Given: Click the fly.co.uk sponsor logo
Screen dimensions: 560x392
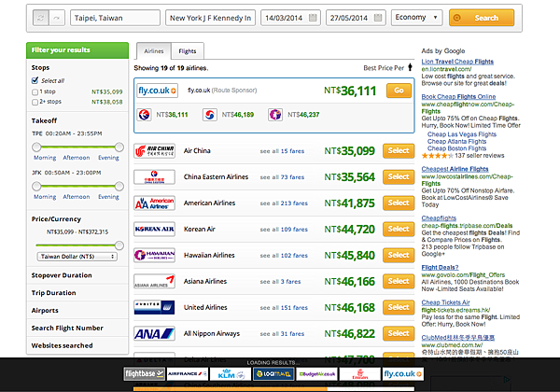Looking at the screenshot, I should click(157, 91).
